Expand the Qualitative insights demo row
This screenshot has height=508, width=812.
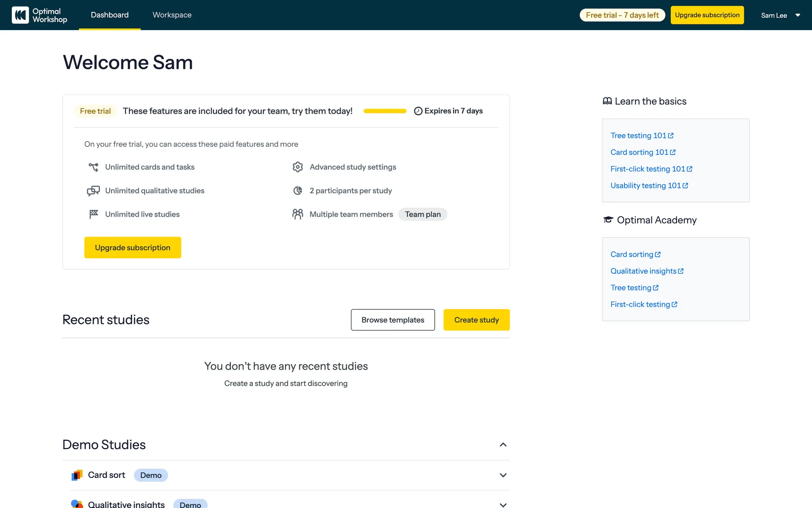coord(503,504)
